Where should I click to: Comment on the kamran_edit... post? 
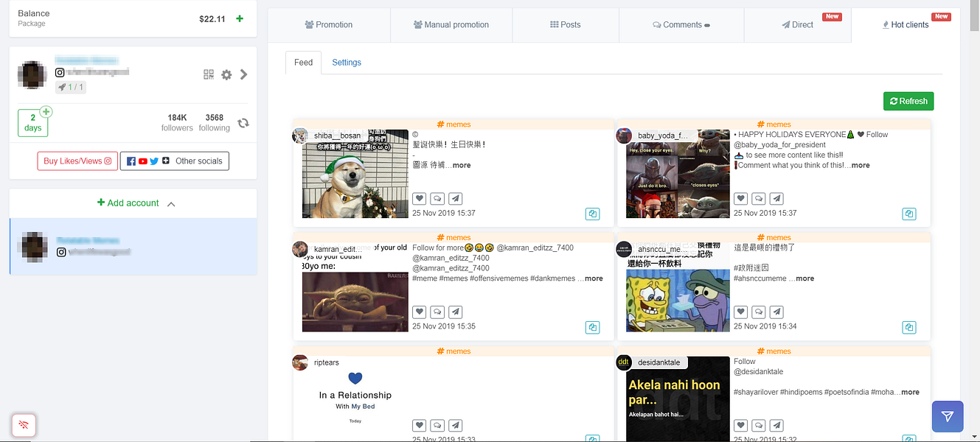437,312
